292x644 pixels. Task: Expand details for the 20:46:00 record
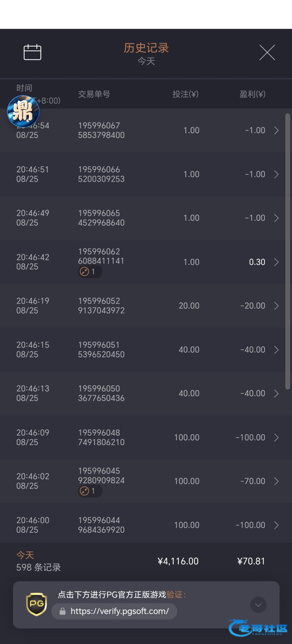pyautogui.click(x=276, y=525)
